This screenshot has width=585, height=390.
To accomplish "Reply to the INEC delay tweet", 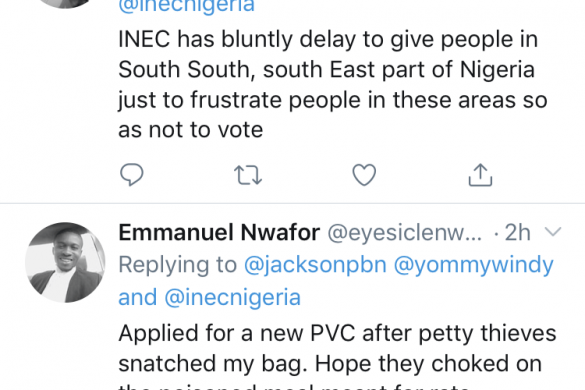I will click(x=132, y=174).
